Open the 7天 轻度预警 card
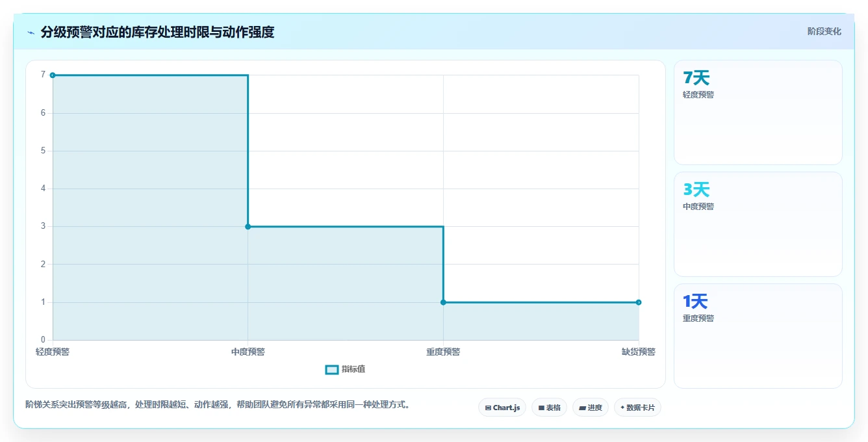 tap(758, 112)
